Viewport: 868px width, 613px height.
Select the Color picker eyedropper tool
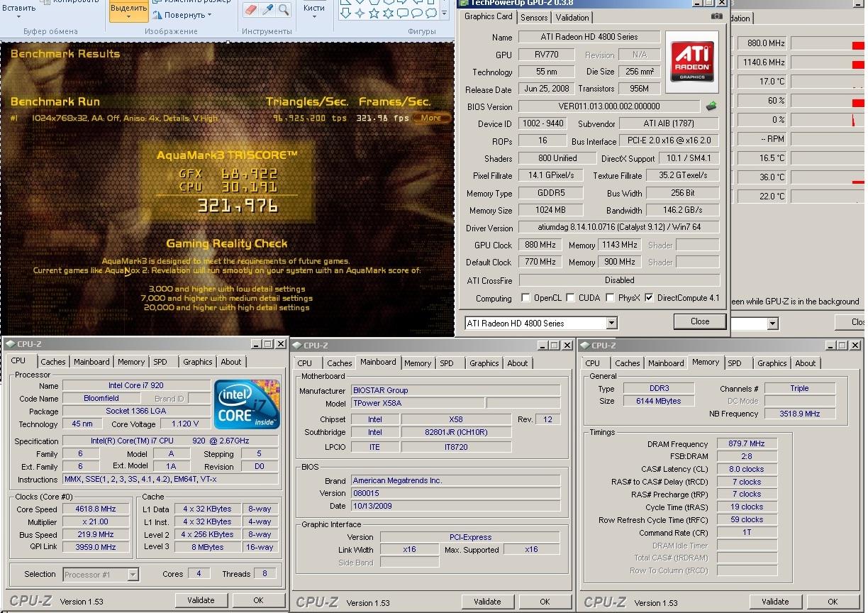coord(267,10)
